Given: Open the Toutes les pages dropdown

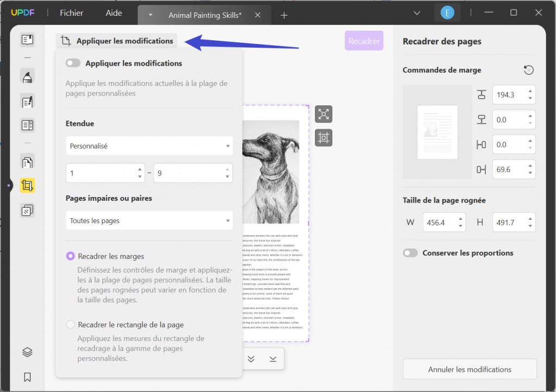Looking at the screenshot, I should pyautogui.click(x=149, y=220).
